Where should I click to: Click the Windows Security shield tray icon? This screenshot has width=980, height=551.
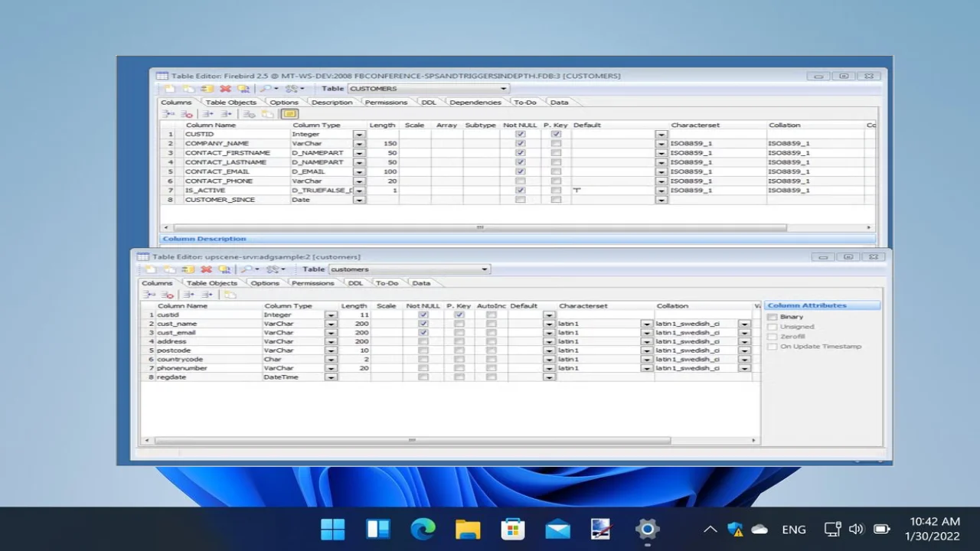click(735, 529)
